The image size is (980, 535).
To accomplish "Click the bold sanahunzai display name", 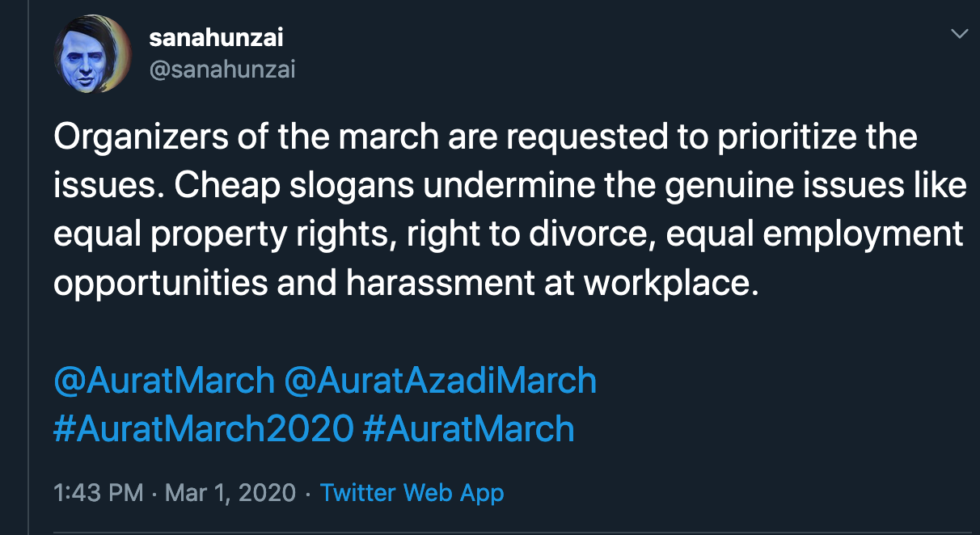I will tap(216, 37).
